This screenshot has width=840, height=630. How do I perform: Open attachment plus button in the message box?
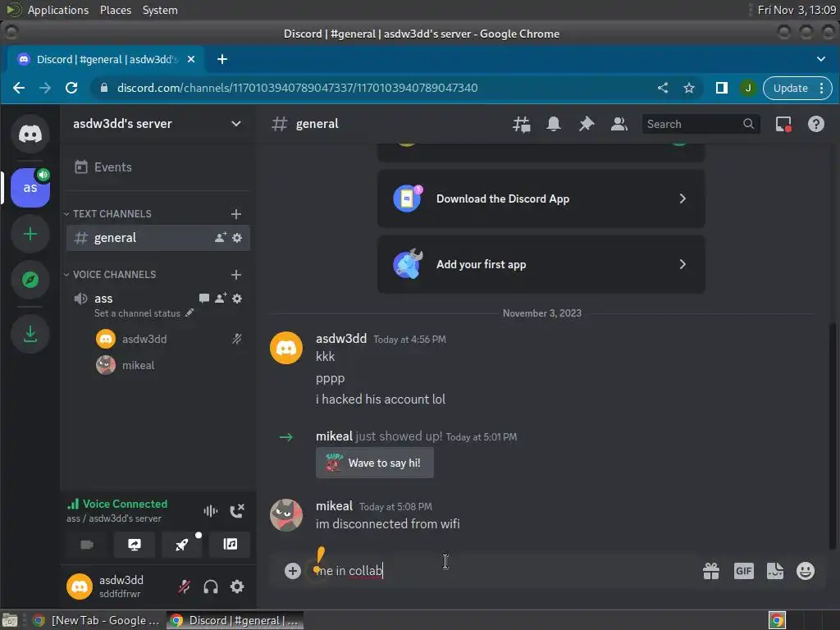(x=293, y=571)
